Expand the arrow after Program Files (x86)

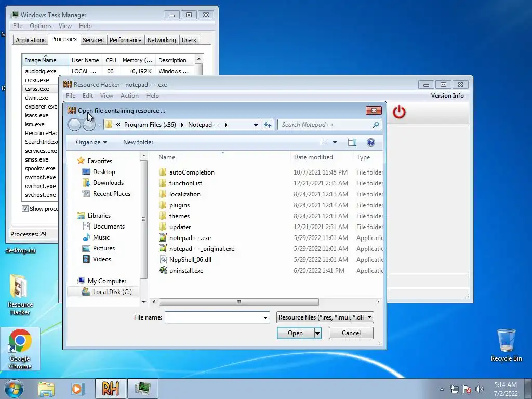[x=182, y=125]
